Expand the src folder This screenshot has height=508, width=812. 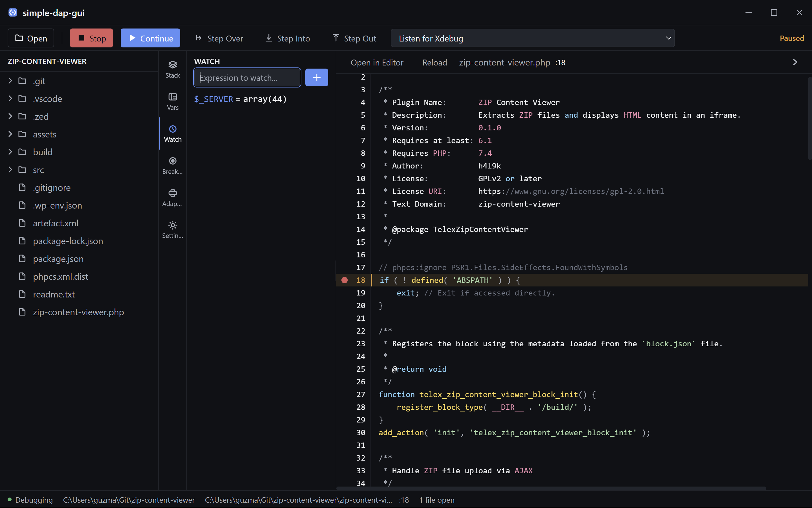10,170
